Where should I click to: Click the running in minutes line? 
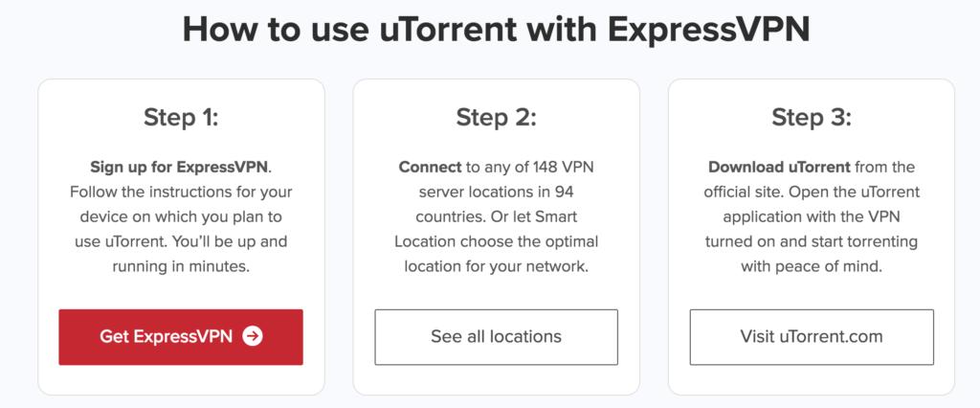[x=181, y=266]
